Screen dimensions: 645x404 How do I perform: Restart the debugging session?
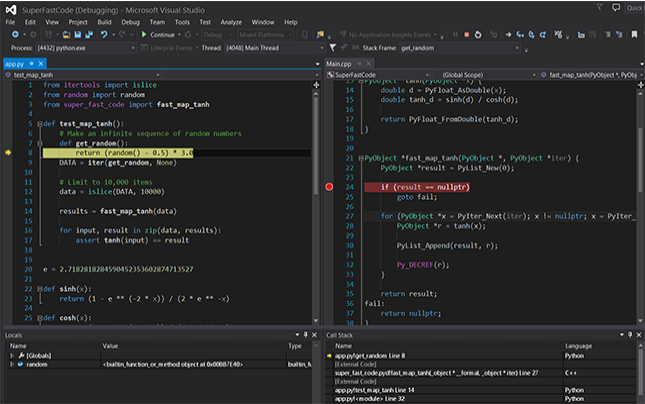coord(478,35)
